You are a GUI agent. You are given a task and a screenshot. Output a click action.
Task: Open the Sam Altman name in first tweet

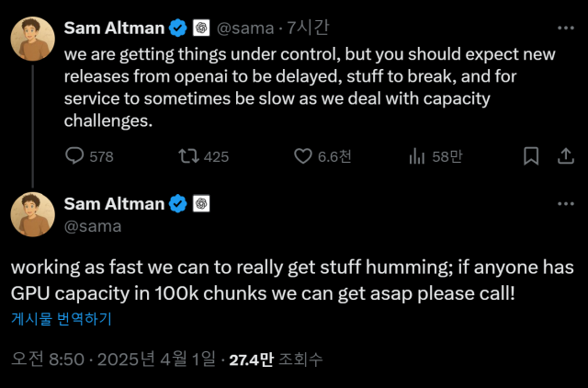(116, 29)
